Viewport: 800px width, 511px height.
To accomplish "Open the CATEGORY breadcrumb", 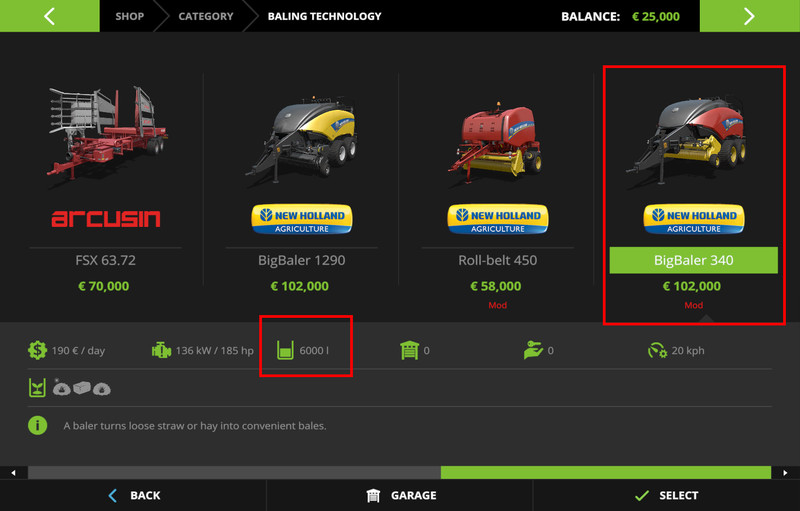I will click(205, 16).
